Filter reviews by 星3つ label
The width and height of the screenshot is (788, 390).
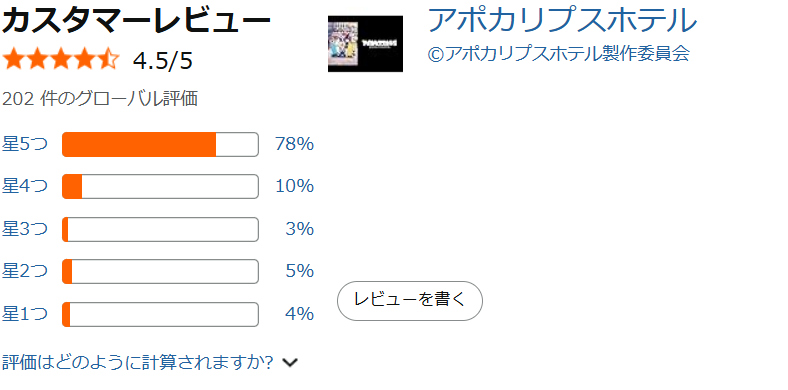tap(25, 229)
